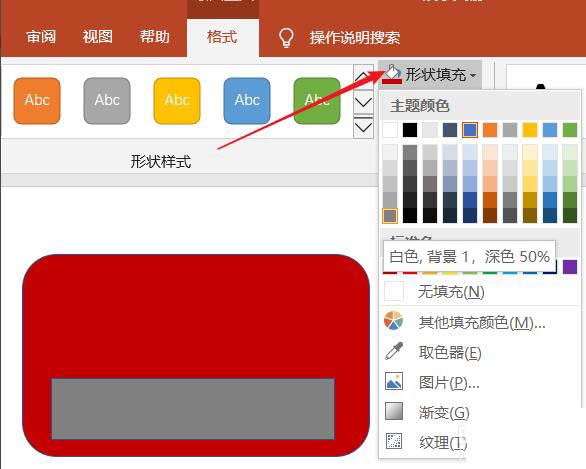Open the 形状填充 dropdown arrow

tap(473, 75)
